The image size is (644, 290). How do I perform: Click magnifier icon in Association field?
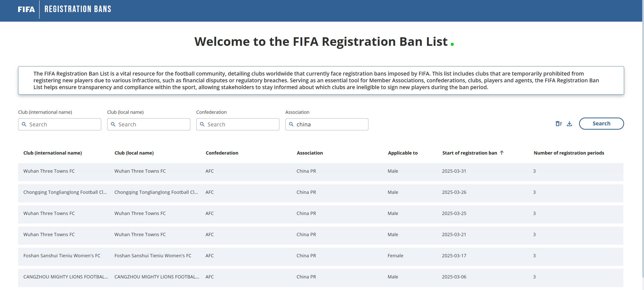[291, 124]
